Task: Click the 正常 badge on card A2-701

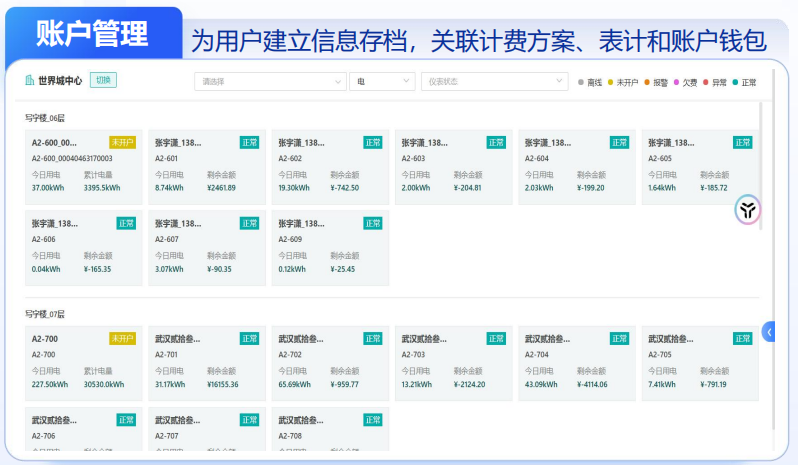Action: click(x=249, y=338)
